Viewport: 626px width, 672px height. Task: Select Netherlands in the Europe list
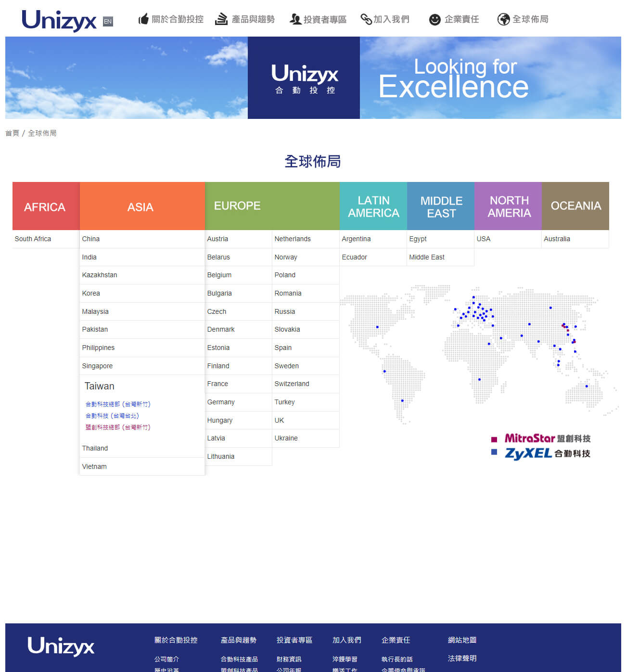pos(306,239)
